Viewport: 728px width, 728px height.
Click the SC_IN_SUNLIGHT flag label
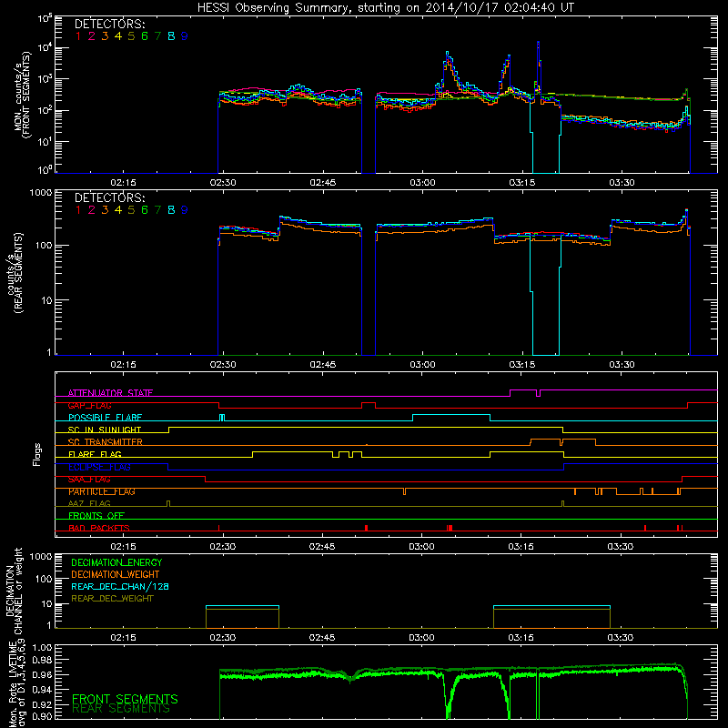tap(105, 430)
